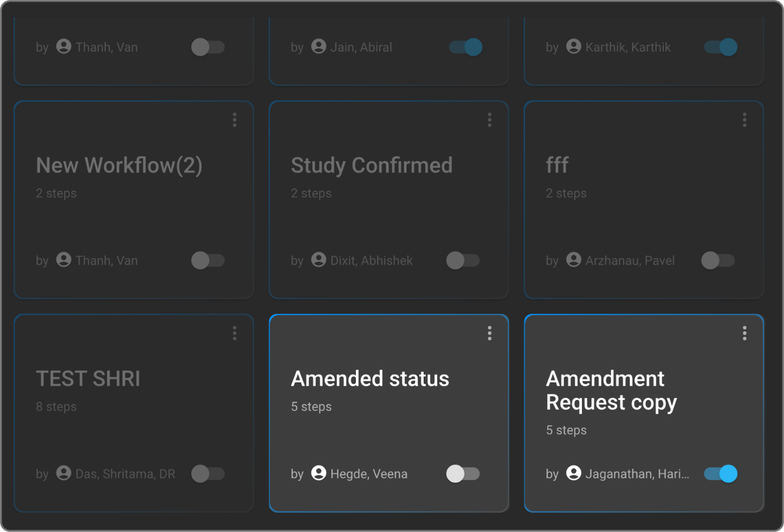This screenshot has height=532, width=784.
Task: Turn on the Study Confirmed workflow switch
Action: pos(463,260)
